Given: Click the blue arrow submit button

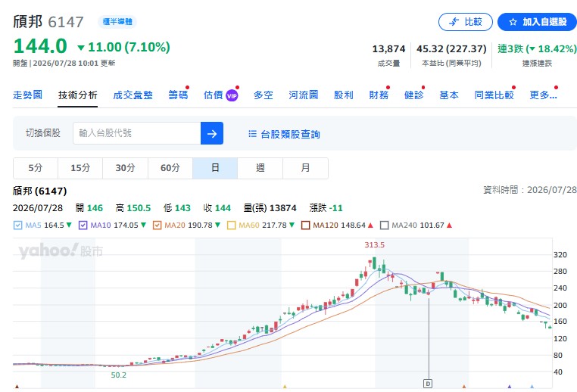Looking at the screenshot, I should [212, 133].
